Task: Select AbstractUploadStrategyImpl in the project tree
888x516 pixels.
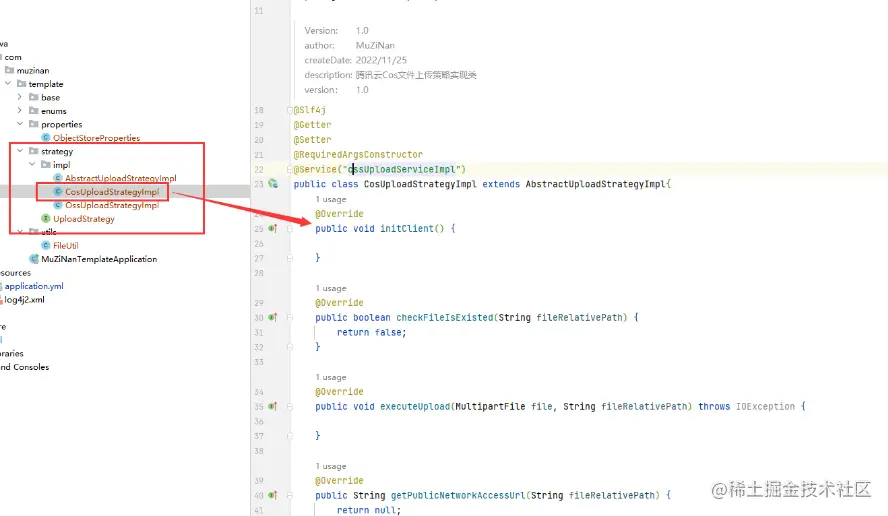Action: 121,178
